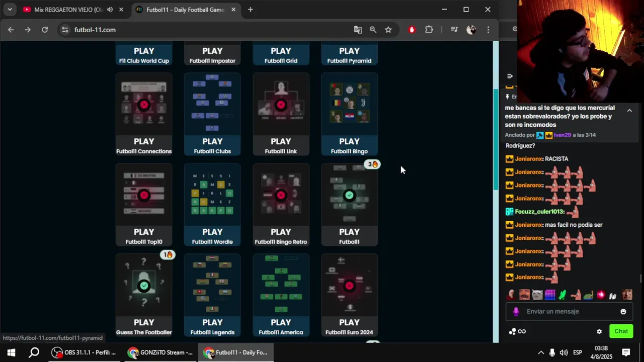Viewport: 644px width, 362px height.
Task: Bookmark this page with star icon
Action: 388,30
